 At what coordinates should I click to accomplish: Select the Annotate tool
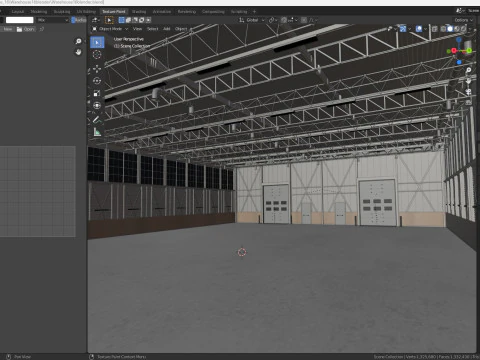(x=97, y=119)
